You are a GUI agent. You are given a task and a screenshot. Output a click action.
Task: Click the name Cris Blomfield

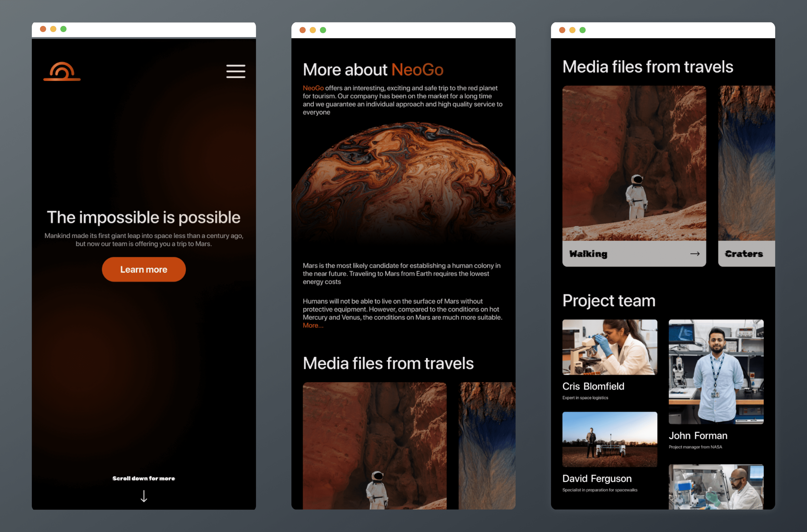coord(593,386)
